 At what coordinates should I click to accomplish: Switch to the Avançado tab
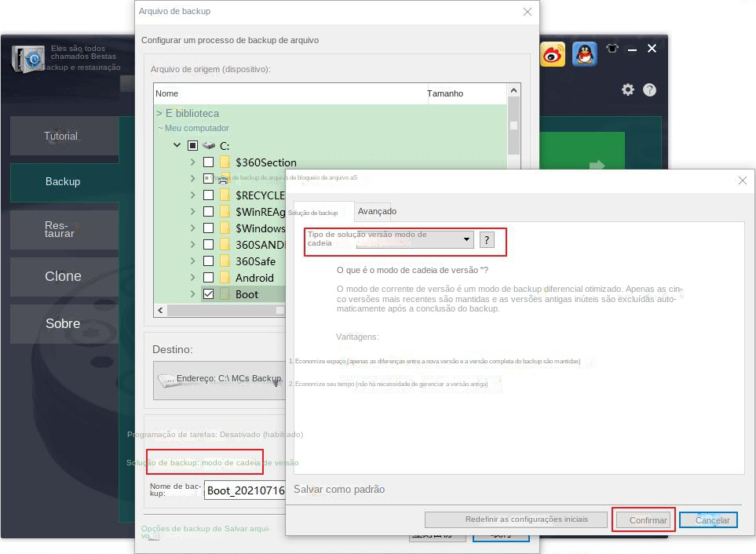pos(376,211)
